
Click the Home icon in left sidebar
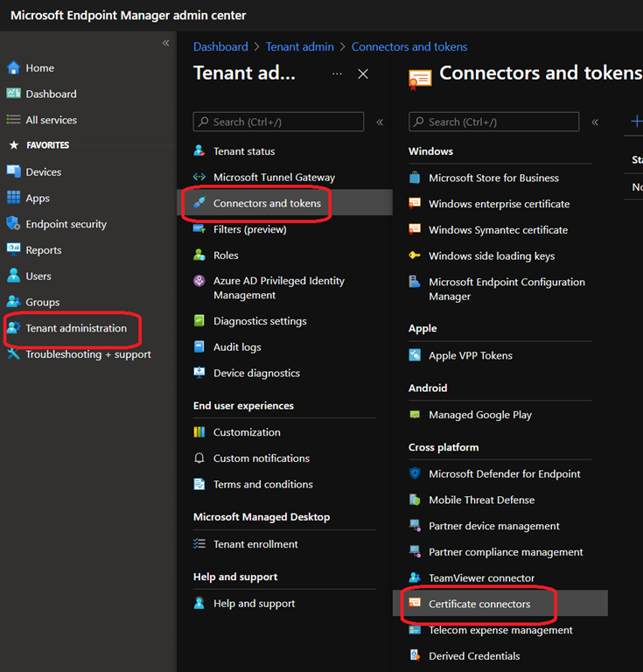click(x=13, y=68)
